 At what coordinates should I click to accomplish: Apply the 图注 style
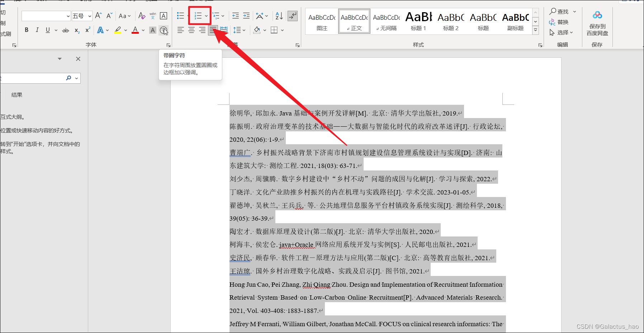pyautogui.click(x=322, y=22)
